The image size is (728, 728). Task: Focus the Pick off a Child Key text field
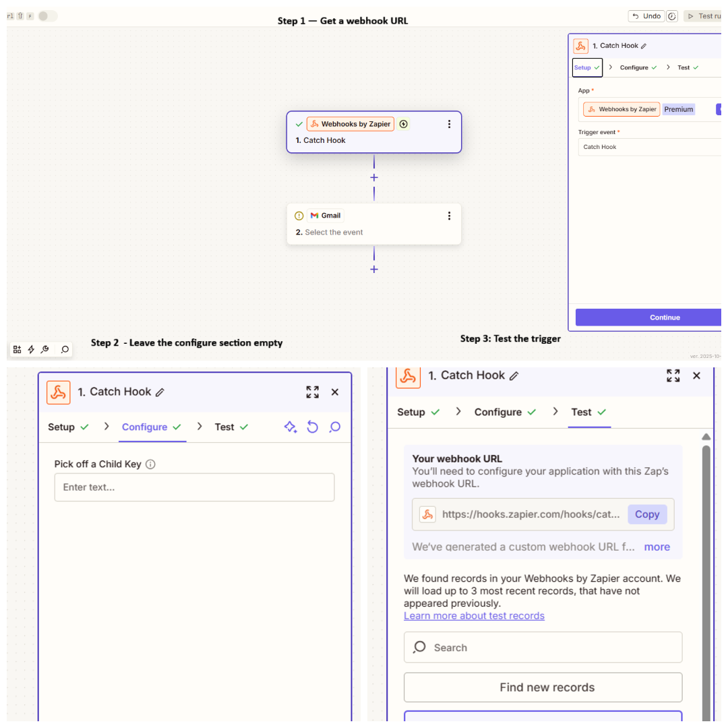click(x=195, y=487)
